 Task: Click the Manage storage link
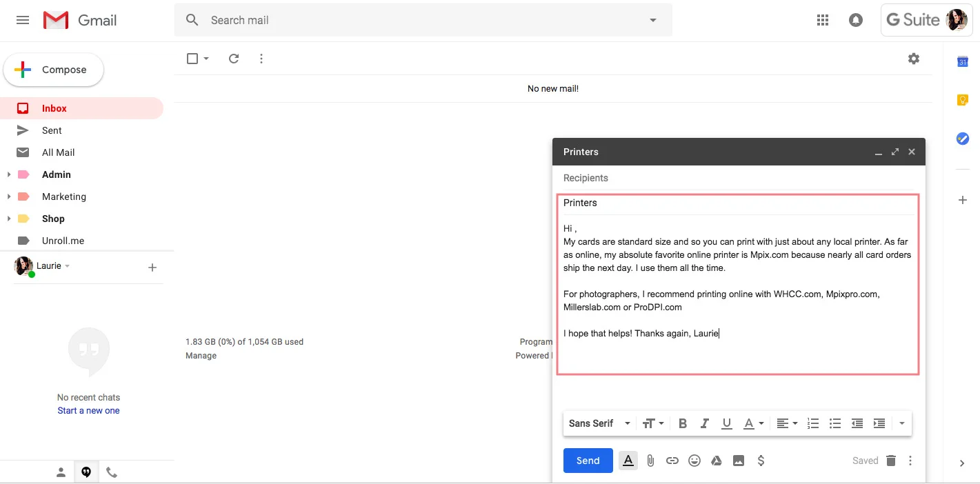coord(201,356)
